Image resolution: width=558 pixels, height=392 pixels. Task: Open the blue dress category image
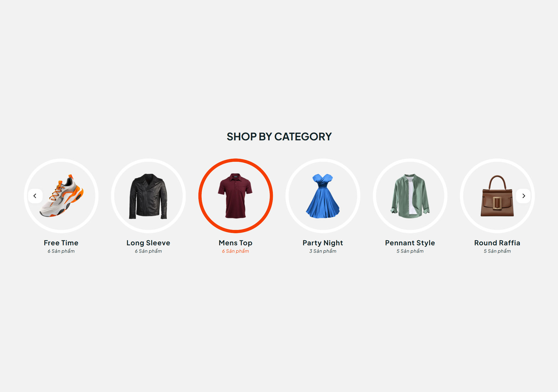coord(323,196)
